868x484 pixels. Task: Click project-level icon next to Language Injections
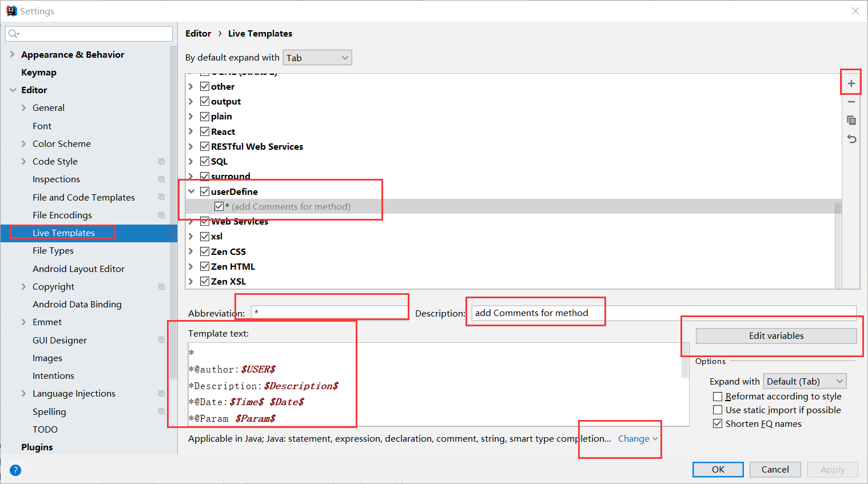(161, 394)
